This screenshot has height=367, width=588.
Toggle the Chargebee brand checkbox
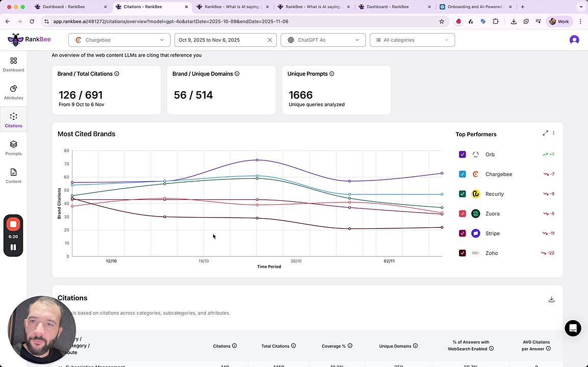point(462,174)
